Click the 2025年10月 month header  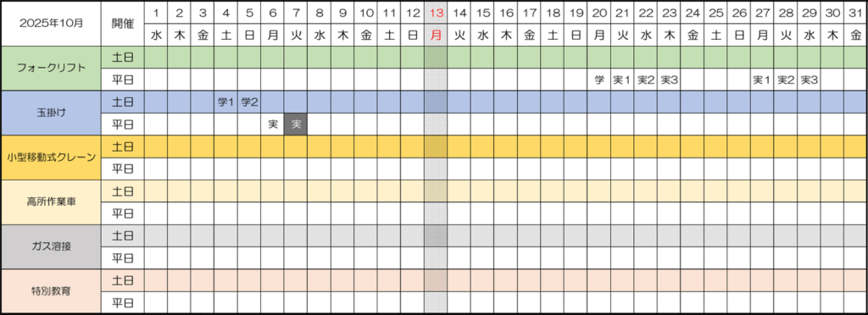tap(52, 24)
